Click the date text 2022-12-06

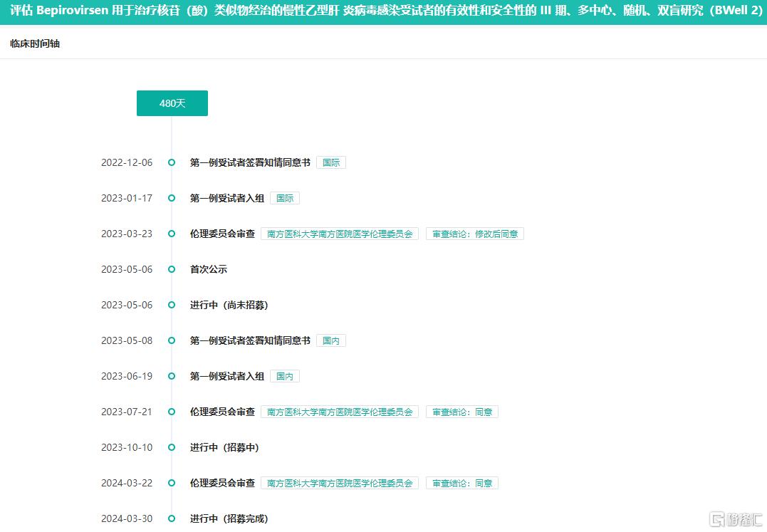tap(127, 162)
